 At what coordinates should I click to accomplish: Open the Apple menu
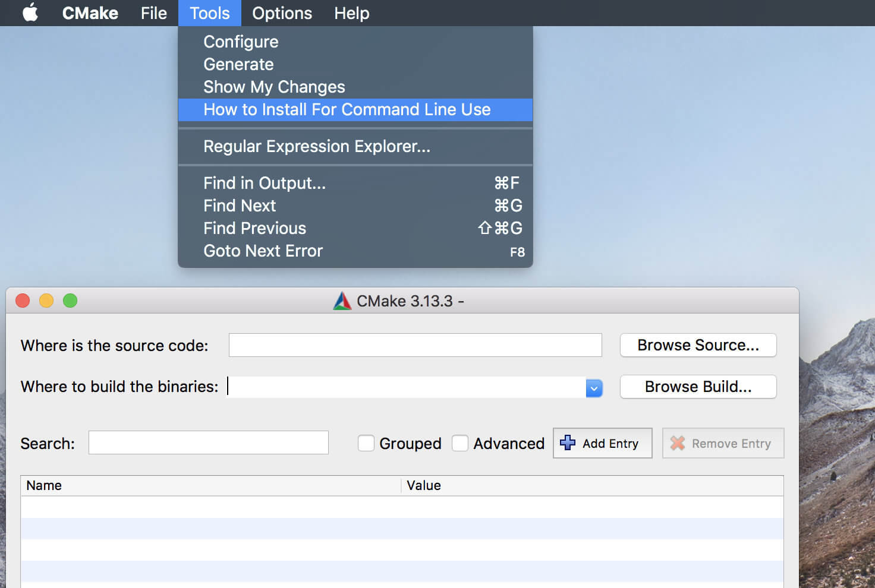[30, 12]
